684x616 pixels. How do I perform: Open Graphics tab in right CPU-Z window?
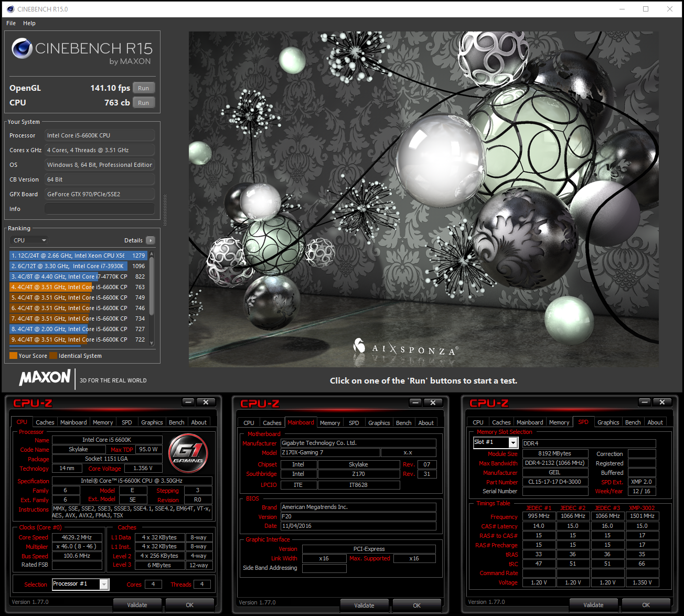click(608, 422)
